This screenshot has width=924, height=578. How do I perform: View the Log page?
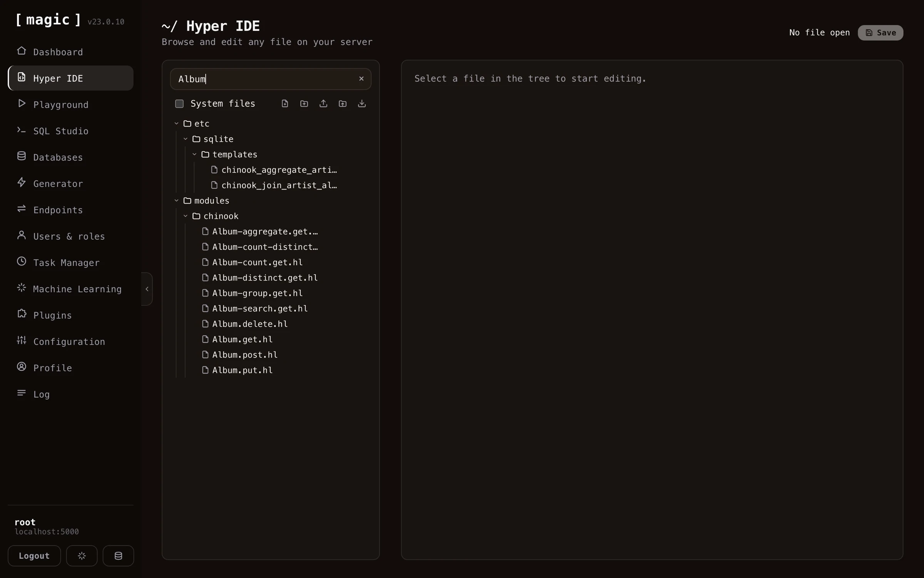pyautogui.click(x=71, y=394)
